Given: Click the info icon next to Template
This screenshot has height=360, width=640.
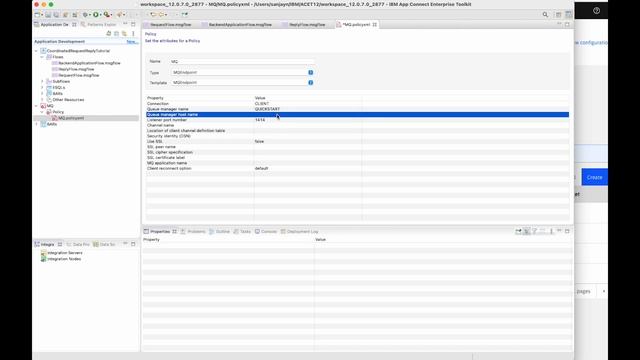Looking at the screenshot, I should (311, 82).
